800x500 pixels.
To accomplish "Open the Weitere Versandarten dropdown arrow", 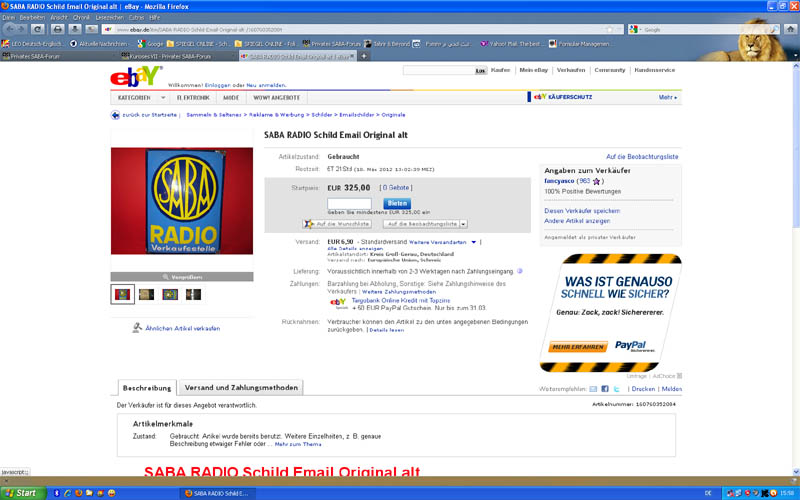I will (x=473, y=242).
